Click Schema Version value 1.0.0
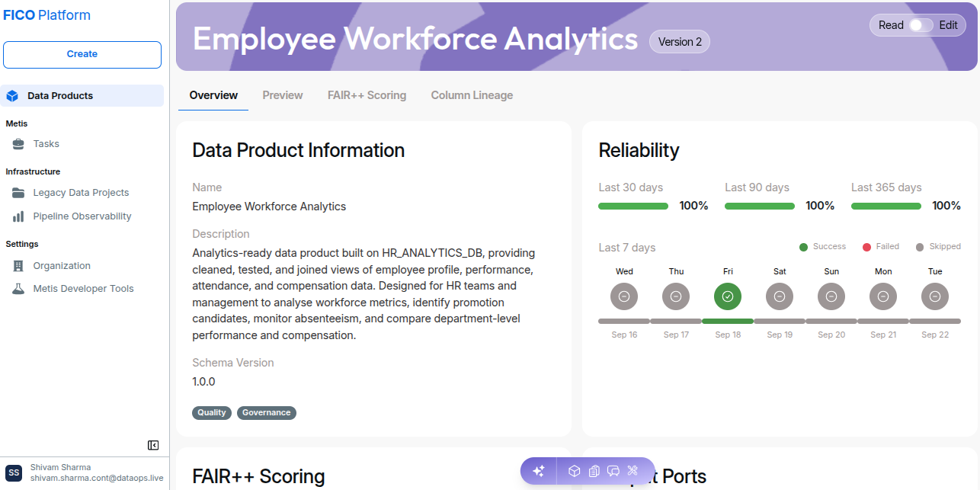This screenshot has width=980, height=490. click(203, 382)
